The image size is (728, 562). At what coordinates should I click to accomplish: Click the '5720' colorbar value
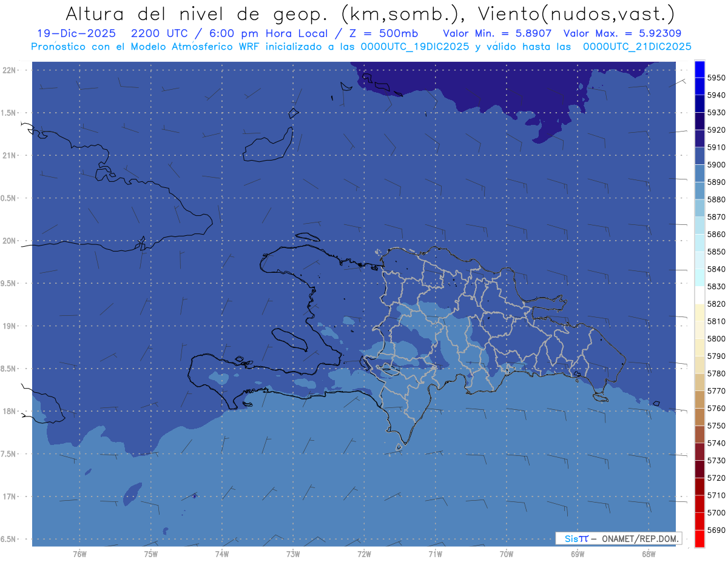716,478
